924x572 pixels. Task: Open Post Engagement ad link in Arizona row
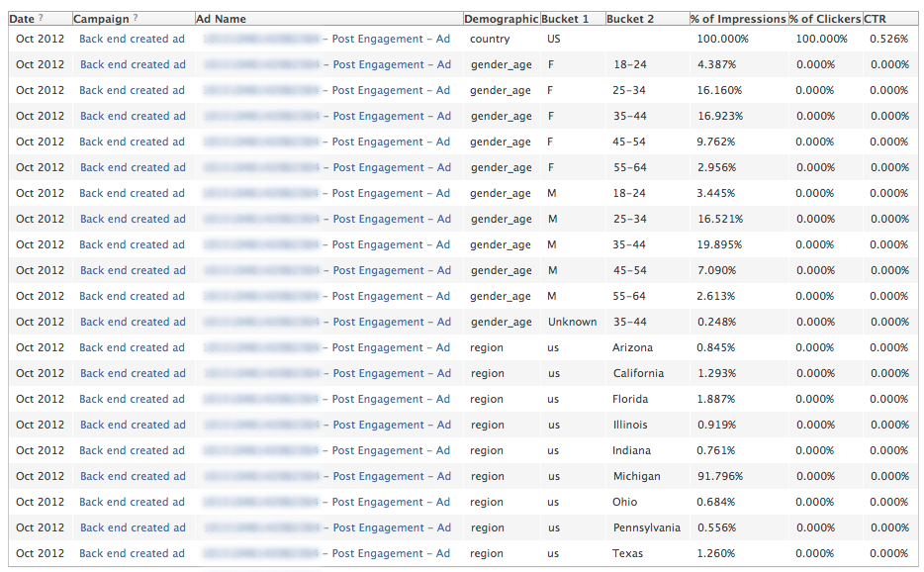(x=391, y=347)
